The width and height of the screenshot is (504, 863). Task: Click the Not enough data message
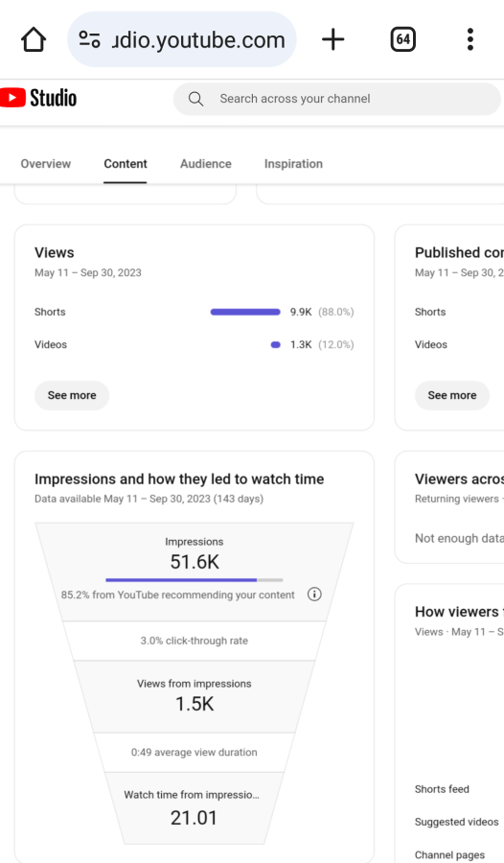(459, 539)
